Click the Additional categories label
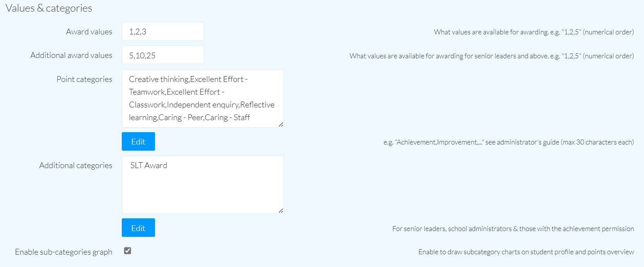The width and height of the screenshot is (644, 267). point(76,165)
